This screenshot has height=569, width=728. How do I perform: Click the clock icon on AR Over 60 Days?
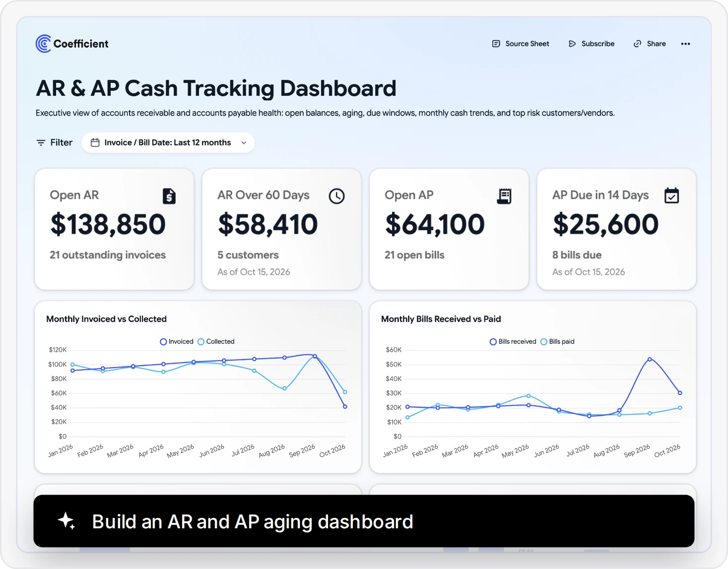click(336, 196)
